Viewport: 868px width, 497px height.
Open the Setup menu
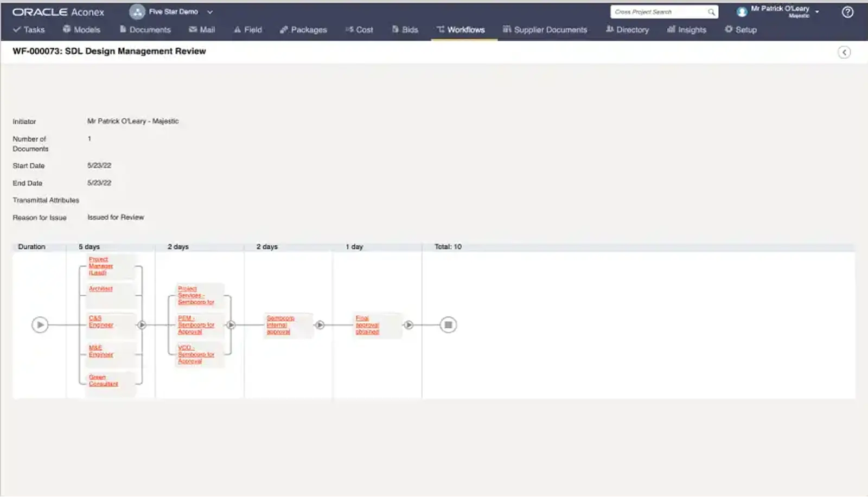(741, 30)
